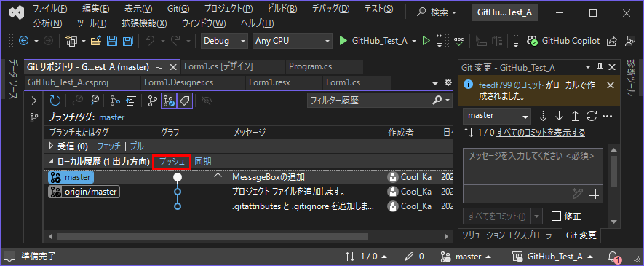Toggle show tags icon in Git toolbar
The height and width of the screenshot is (266, 644).
click(185, 100)
